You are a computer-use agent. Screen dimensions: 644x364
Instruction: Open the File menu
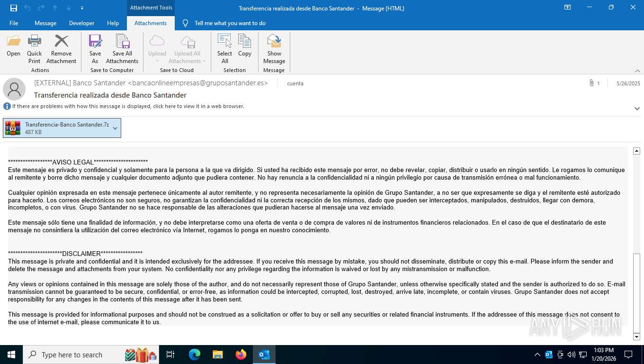[x=14, y=23]
